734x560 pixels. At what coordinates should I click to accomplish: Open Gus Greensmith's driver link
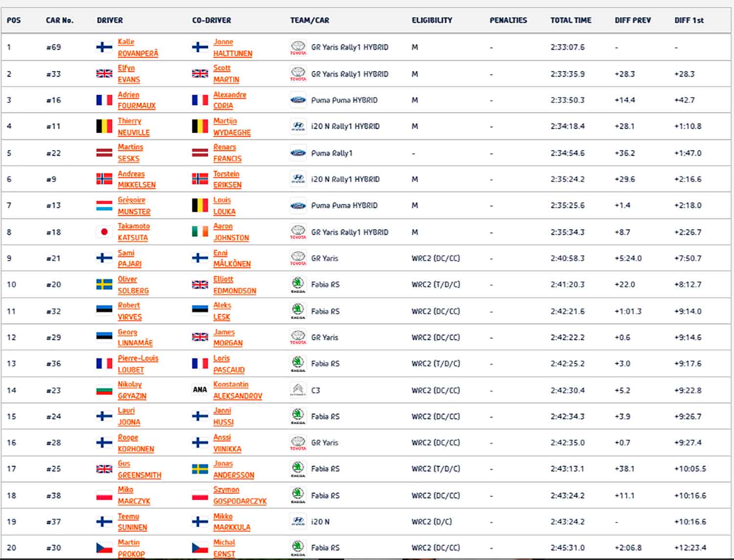[x=139, y=469]
